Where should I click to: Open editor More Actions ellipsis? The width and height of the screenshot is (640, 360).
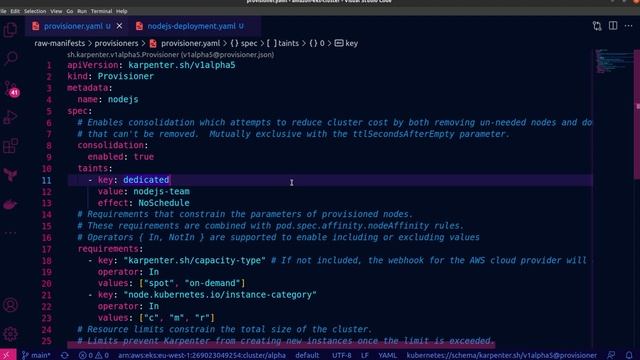click(x=629, y=26)
